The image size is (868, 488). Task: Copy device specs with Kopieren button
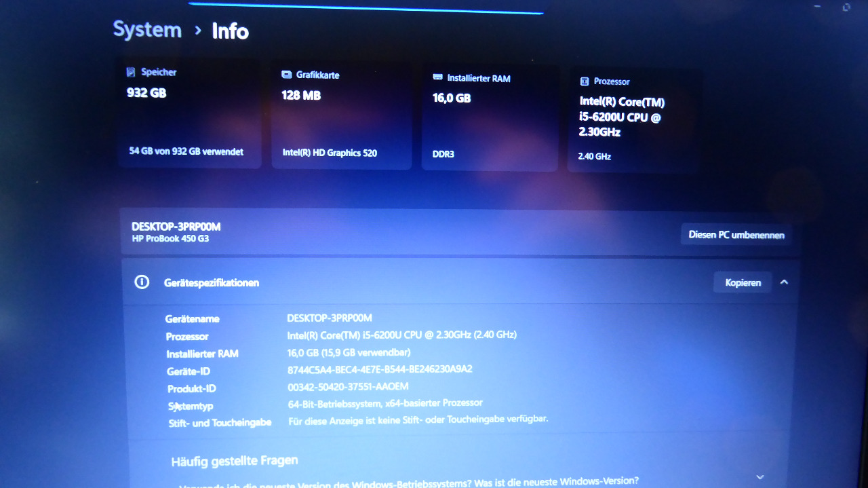[743, 282]
